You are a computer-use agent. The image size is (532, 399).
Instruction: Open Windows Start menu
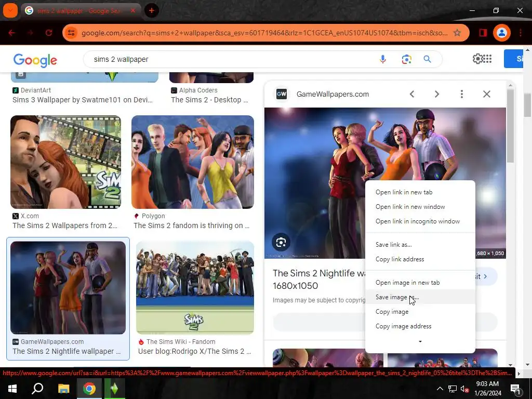click(x=12, y=389)
